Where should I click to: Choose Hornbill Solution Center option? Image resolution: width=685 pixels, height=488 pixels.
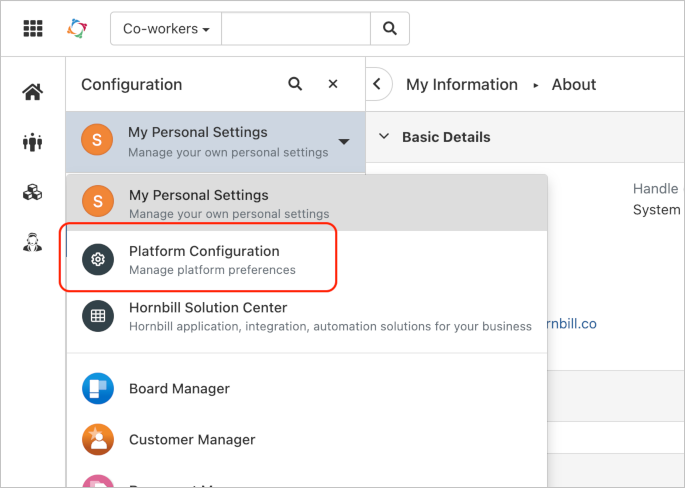208,316
